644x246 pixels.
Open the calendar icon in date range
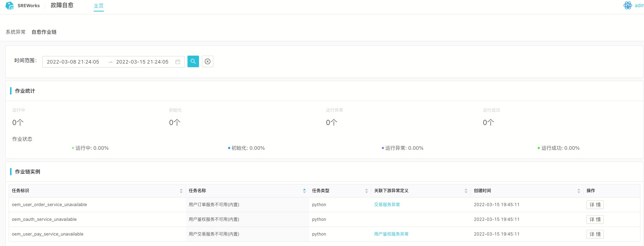pos(178,62)
